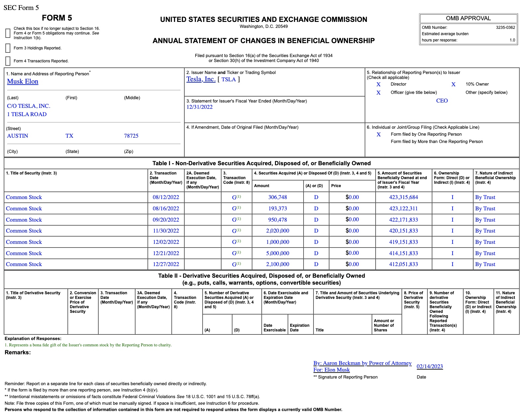
Task: Click the 08/12/2022 transaction date
Action: coord(166,197)
